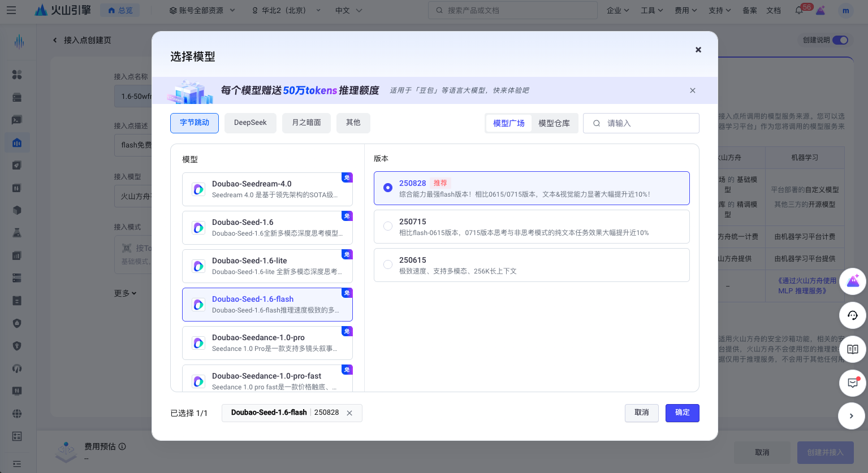Toggle the 创建说明 switch
Screen dimensions: 868x473
tap(840, 40)
